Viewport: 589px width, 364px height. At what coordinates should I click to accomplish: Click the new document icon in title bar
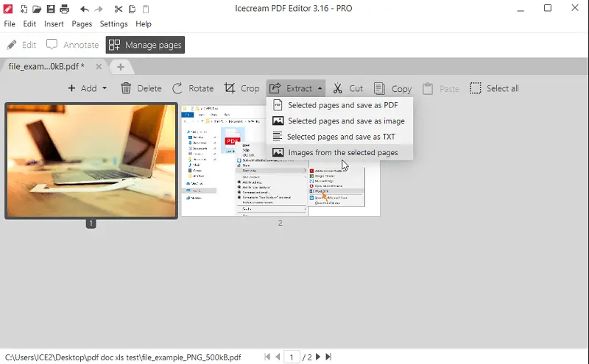[x=24, y=9]
